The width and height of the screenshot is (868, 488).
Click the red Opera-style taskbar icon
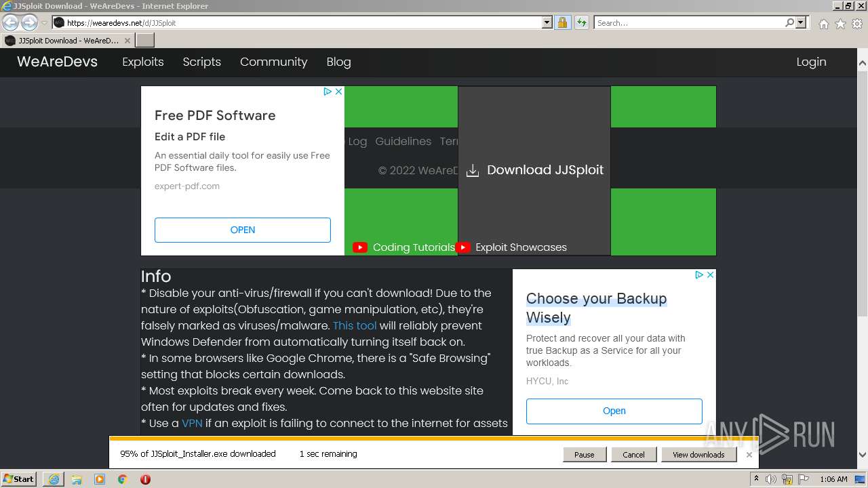145,479
